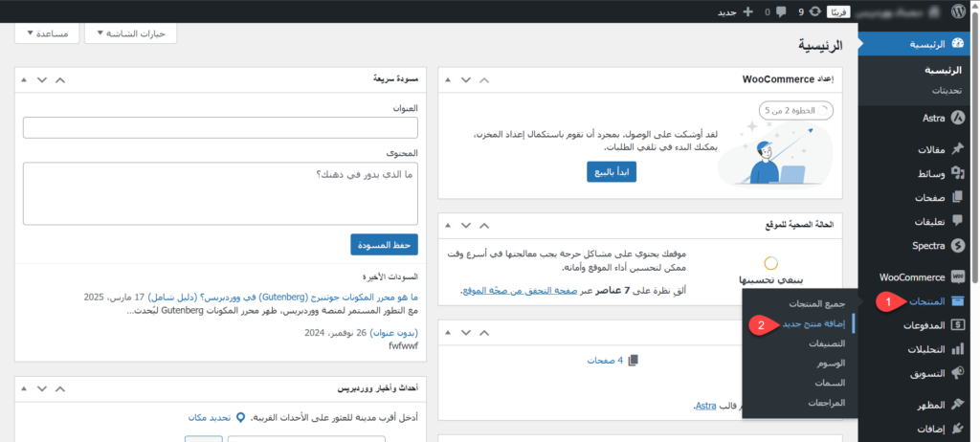
Task: Click the dollar icon beside المدفوعات
Action: pyautogui.click(x=957, y=325)
